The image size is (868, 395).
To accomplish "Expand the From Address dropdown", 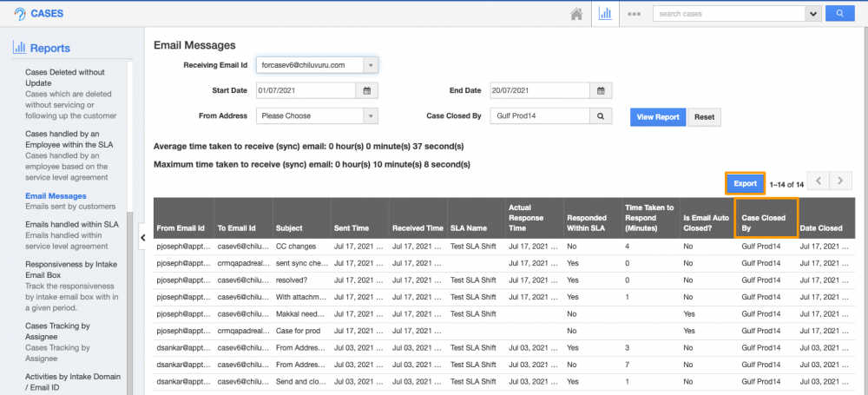I will point(371,115).
